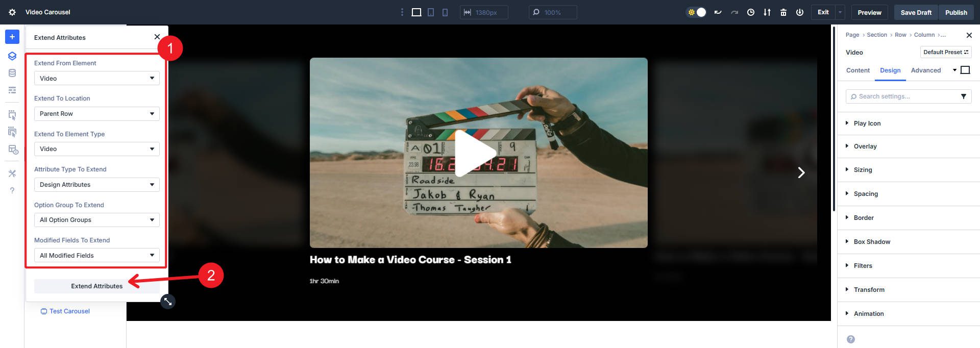Click the Publish button

955,12
